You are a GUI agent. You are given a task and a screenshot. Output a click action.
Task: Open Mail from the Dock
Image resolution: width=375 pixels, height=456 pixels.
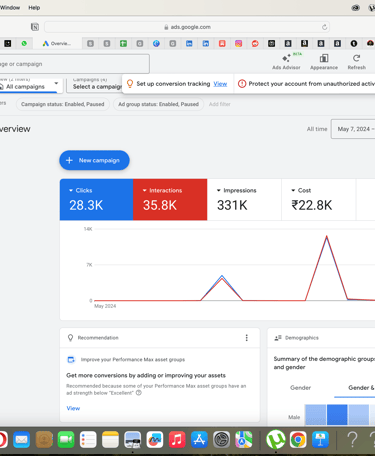pyautogui.click(x=21, y=440)
